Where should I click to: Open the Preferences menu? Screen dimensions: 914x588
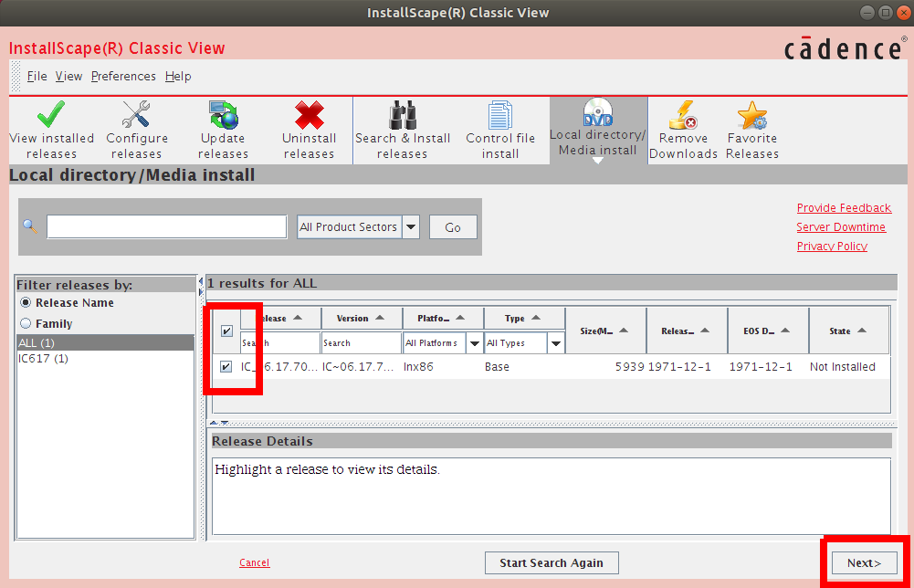(123, 76)
